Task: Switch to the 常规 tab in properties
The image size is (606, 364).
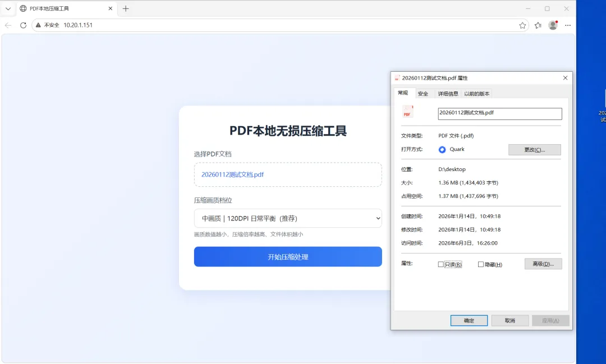Action: [x=403, y=93]
